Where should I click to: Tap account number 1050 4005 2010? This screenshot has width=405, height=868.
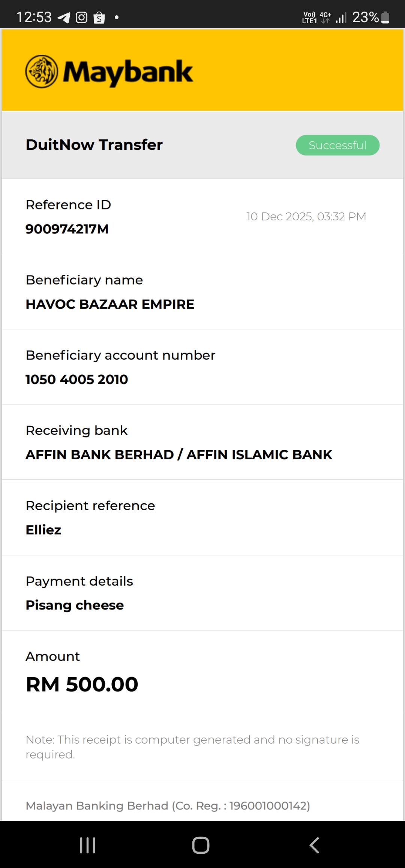pyautogui.click(x=77, y=379)
